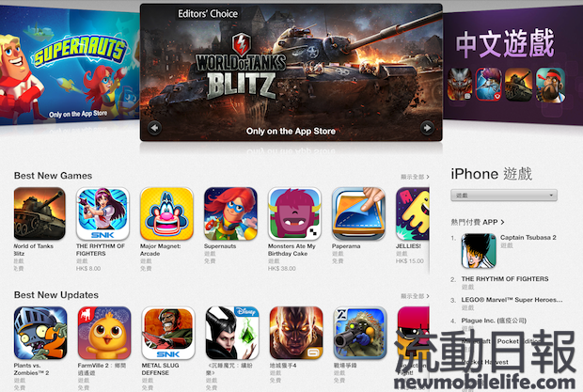Open Plants vs. Zombies 2 icon
The width and height of the screenshot is (583, 392).
[x=40, y=333]
